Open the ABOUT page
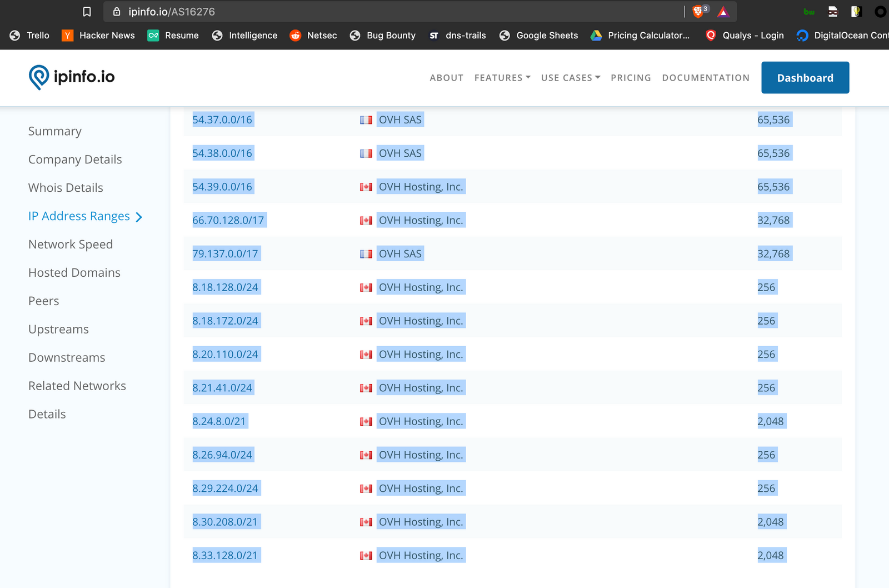889x588 pixels. [447, 78]
